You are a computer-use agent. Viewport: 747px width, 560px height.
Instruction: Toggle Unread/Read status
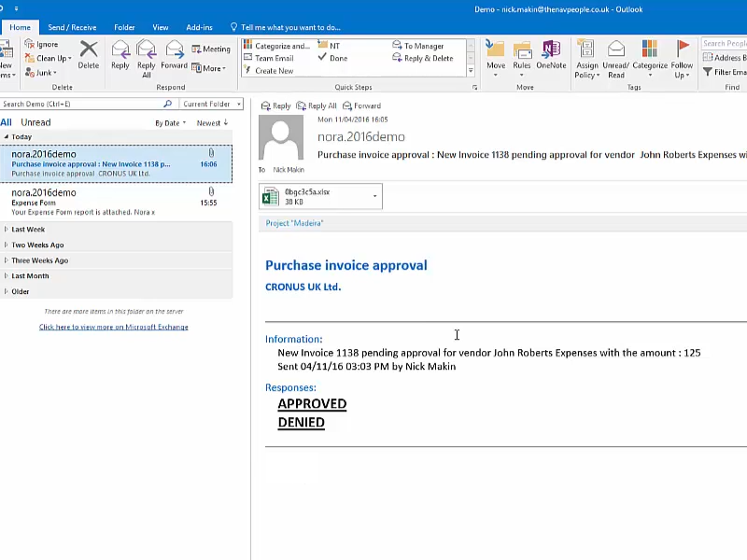click(615, 59)
